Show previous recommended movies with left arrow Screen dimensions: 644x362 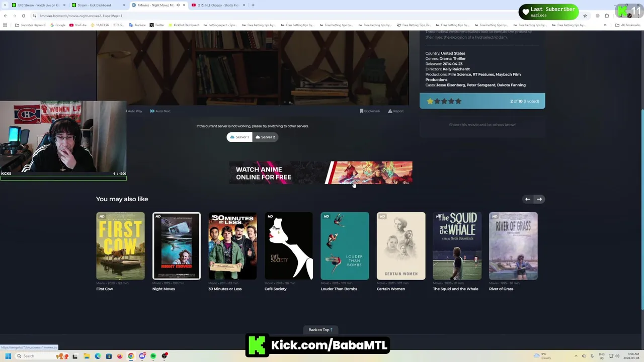point(527,199)
